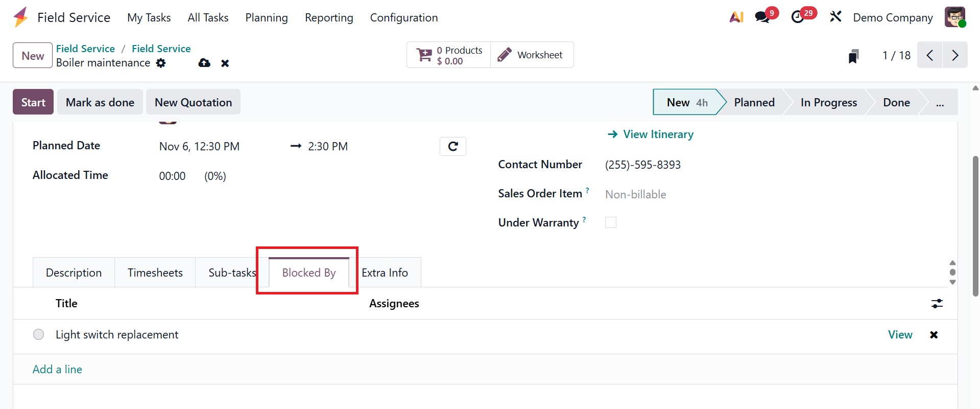Switch to the Timesheets tab
Image resolution: width=980 pixels, height=409 pixels.
click(155, 272)
